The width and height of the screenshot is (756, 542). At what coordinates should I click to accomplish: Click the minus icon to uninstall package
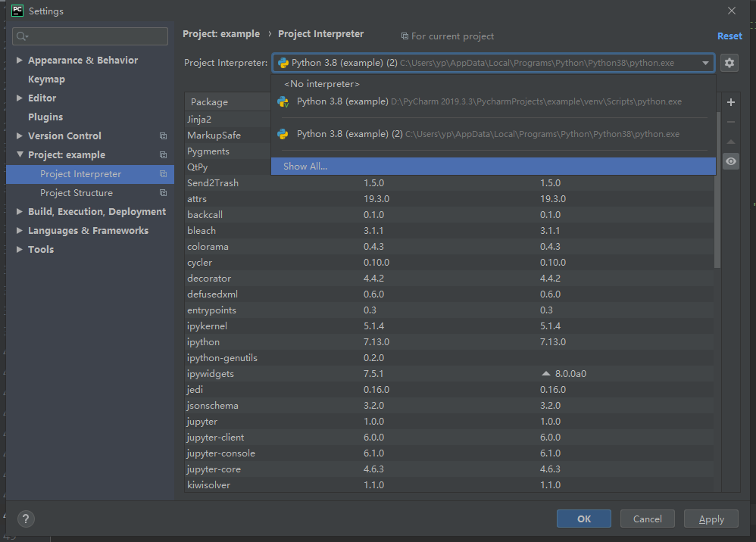731,122
